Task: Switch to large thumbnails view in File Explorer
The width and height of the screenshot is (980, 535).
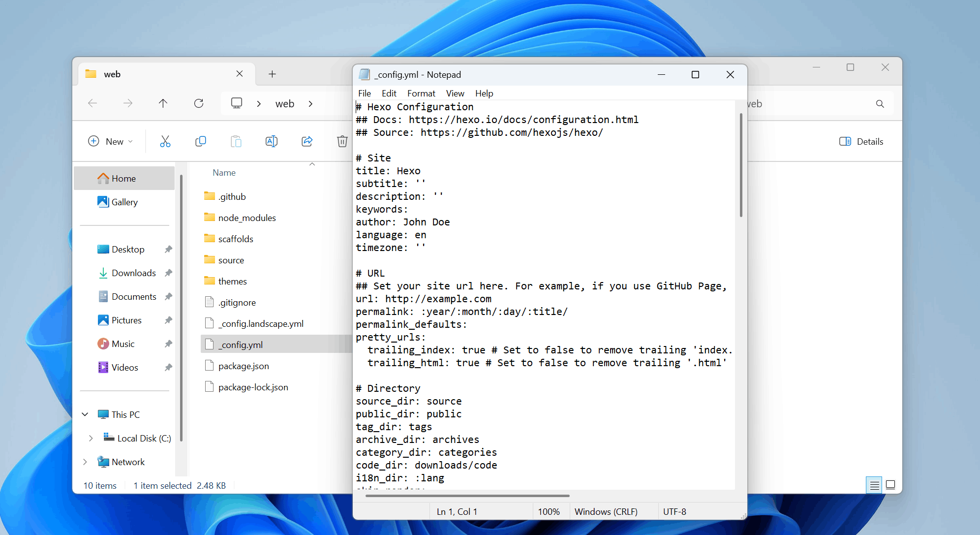Action: pos(890,485)
